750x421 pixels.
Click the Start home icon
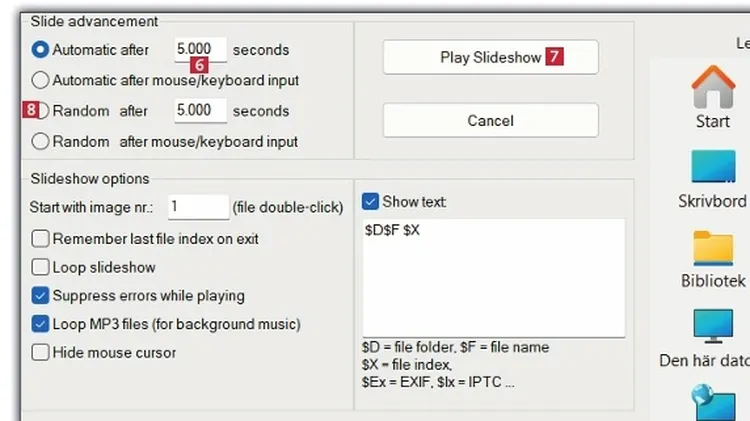tap(712, 88)
